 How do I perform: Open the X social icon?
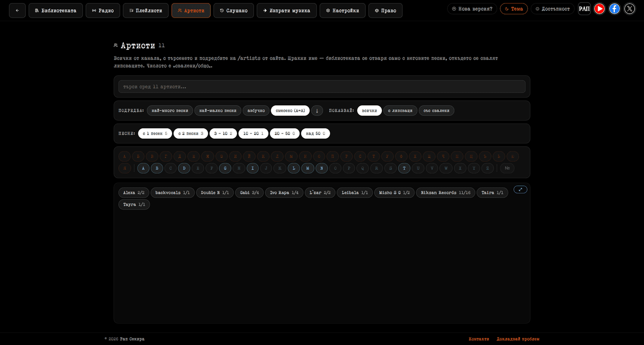coord(629,9)
